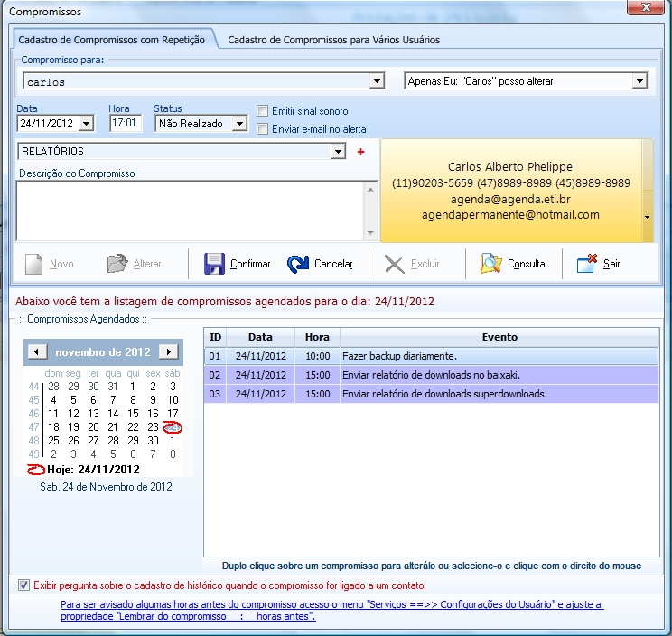
Task: Click the Evento column header
Action: point(499,337)
